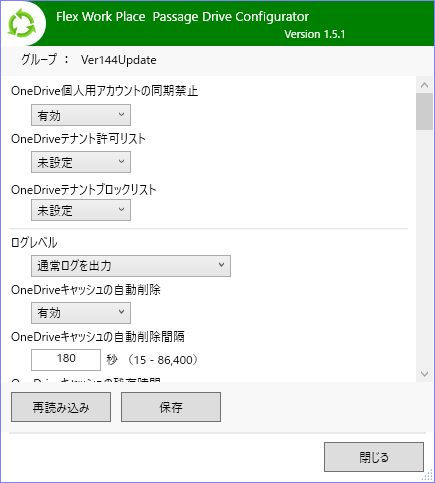
Task: Open OneDrive個人用アカウントの同期禁止 dropdown
Action: click(81, 115)
